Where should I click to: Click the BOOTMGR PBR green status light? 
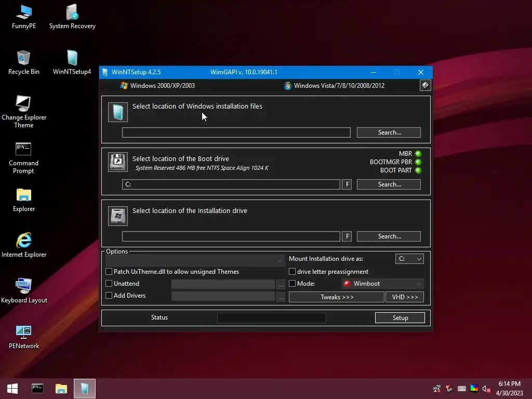point(418,162)
